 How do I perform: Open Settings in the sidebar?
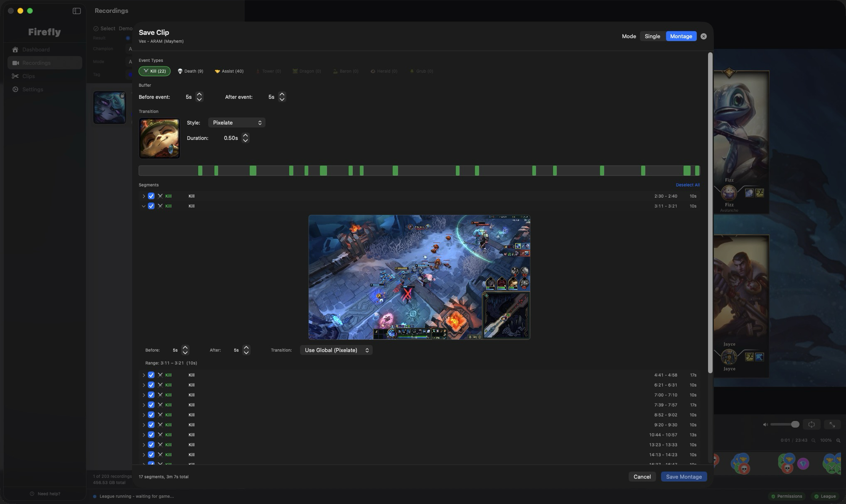(x=44, y=89)
